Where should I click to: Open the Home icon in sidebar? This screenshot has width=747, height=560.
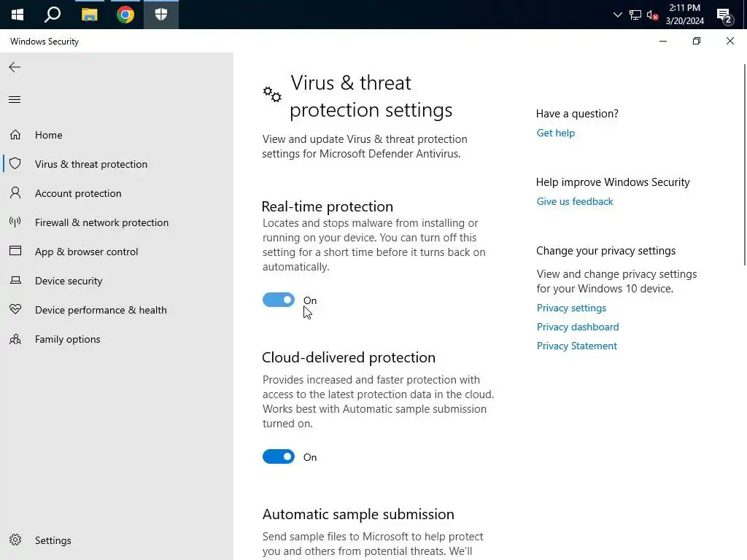pyautogui.click(x=15, y=135)
